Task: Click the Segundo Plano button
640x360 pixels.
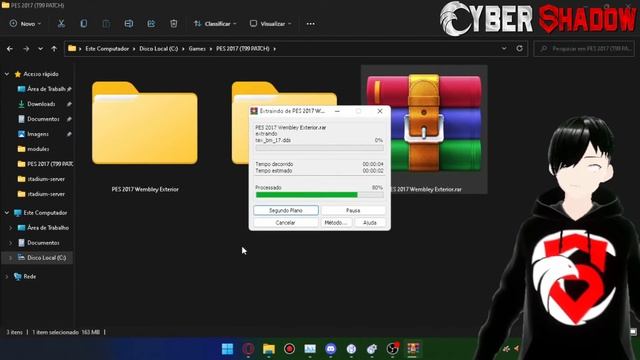Action: click(286, 210)
